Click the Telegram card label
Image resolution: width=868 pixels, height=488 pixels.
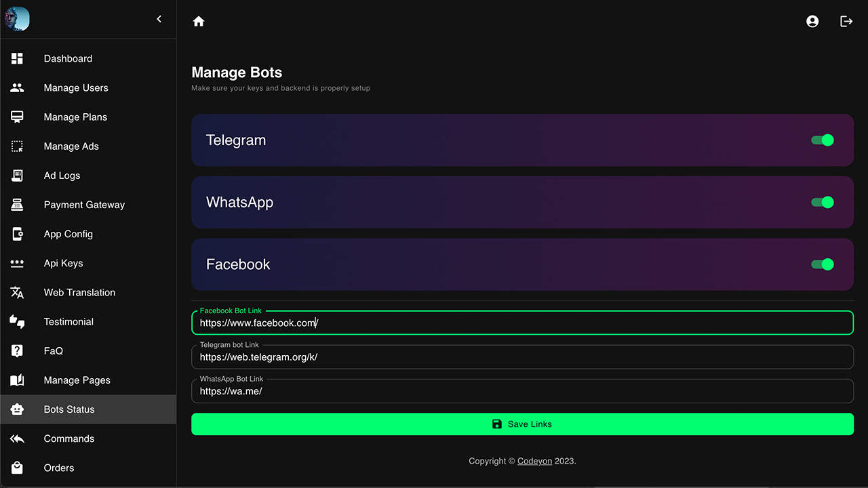[236, 140]
